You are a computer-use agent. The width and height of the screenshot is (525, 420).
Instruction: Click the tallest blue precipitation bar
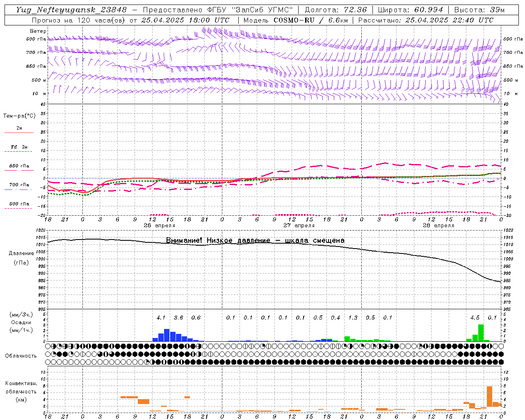pyautogui.click(x=167, y=335)
